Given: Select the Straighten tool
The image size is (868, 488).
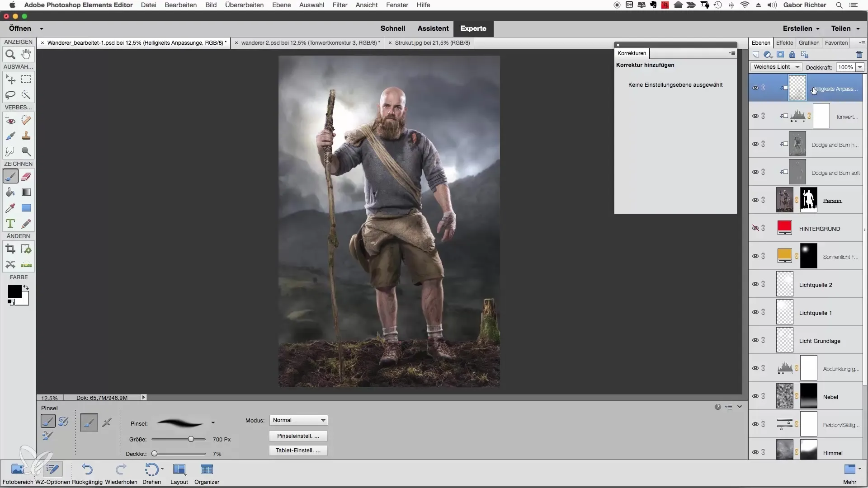Looking at the screenshot, I should pos(26,264).
